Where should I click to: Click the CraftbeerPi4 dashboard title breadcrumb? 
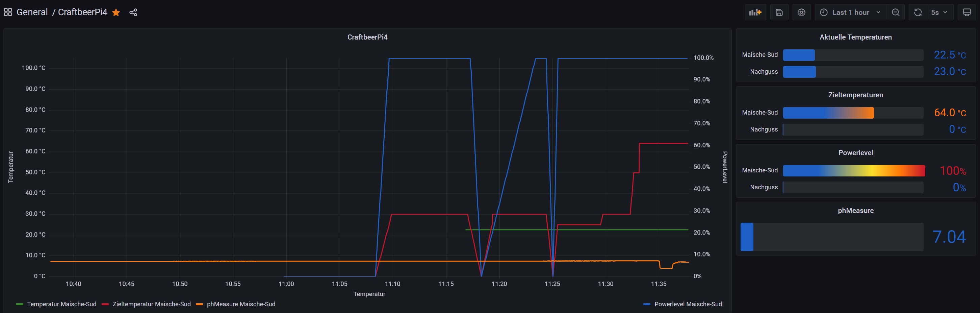(82, 12)
